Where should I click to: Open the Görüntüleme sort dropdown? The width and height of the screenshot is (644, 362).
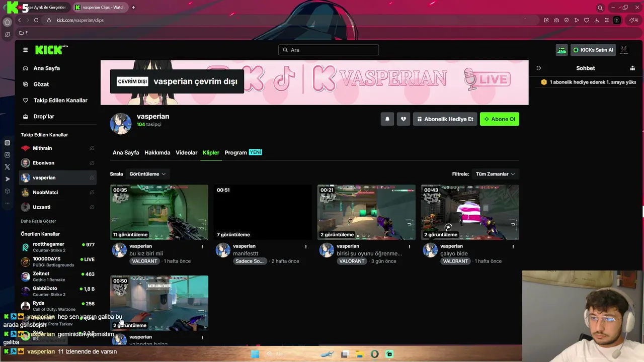tap(147, 174)
